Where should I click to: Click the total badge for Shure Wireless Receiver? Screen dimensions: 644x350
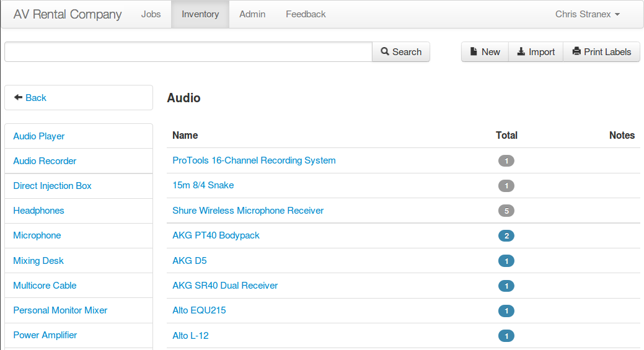(x=506, y=211)
